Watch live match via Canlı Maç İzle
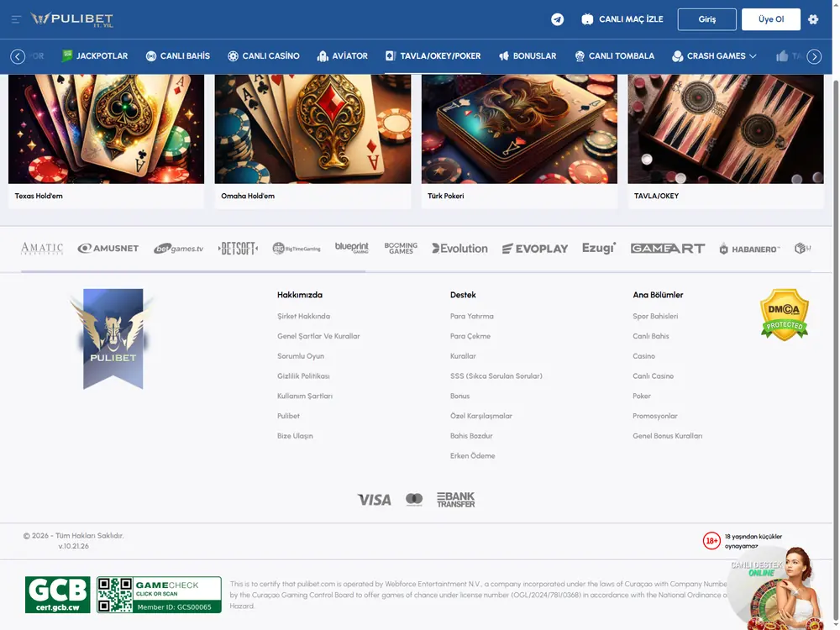Image resolution: width=840 pixels, height=630 pixels. point(622,19)
